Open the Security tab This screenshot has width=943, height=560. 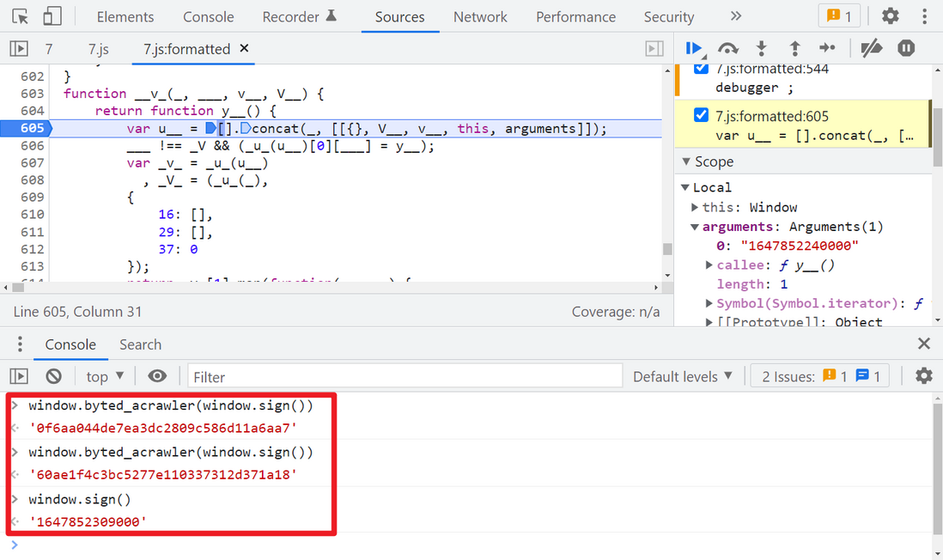(669, 17)
